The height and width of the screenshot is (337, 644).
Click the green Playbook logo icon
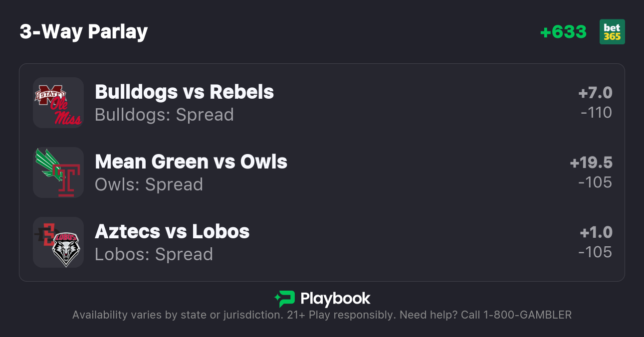284,299
